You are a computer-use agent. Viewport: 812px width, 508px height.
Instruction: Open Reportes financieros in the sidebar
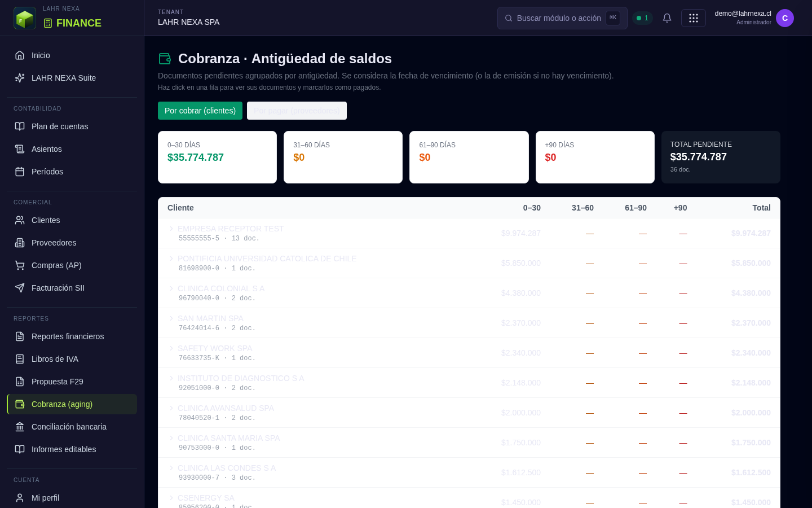click(x=72, y=336)
